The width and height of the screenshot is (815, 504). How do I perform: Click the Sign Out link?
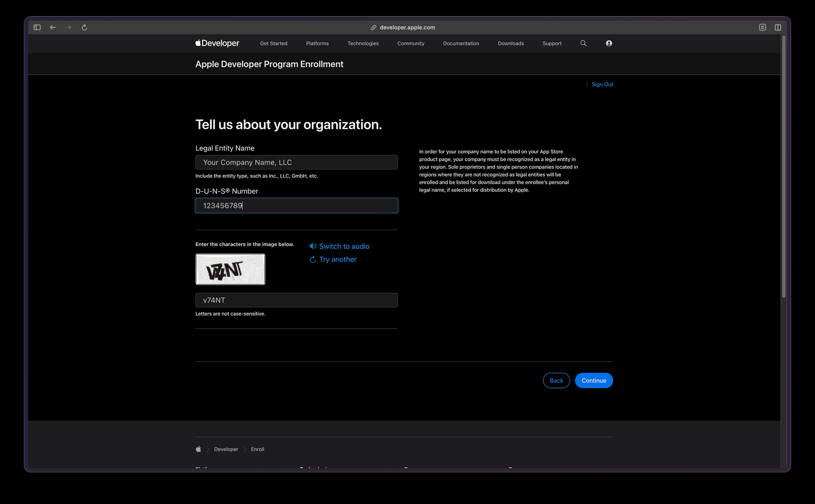(603, 85)
